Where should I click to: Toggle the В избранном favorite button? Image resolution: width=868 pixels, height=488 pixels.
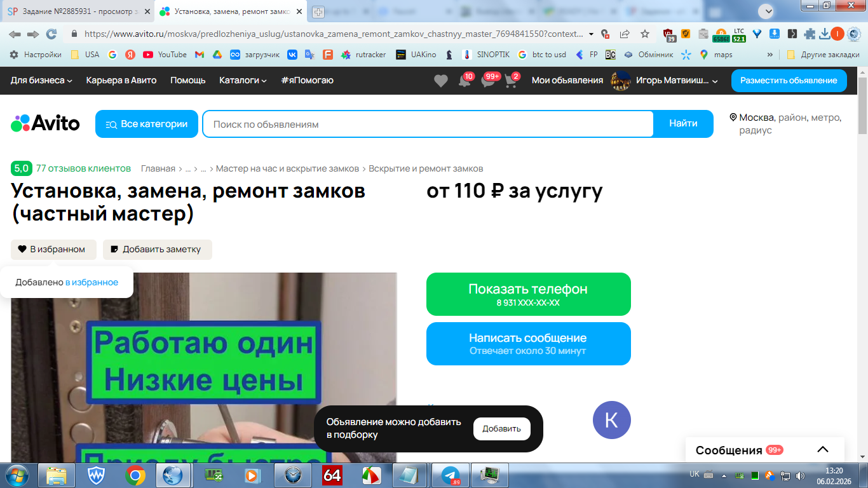click(53, 250)
